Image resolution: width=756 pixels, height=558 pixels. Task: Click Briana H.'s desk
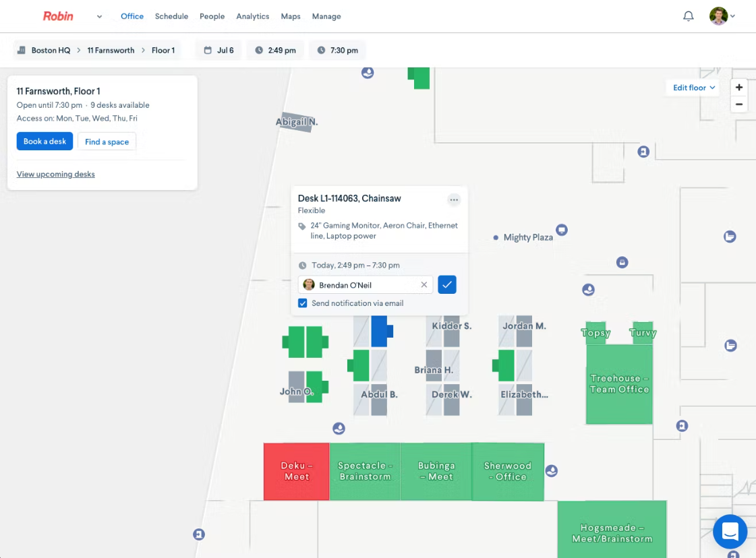tap(434, 365)
